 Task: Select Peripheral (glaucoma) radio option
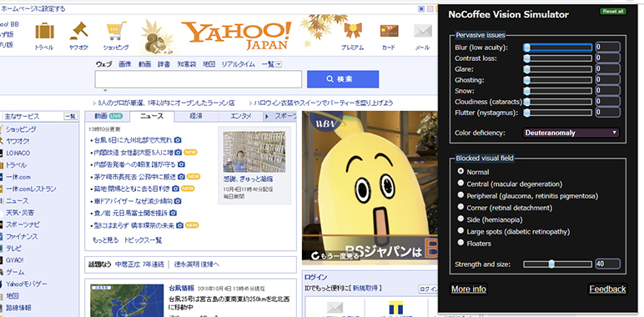pyautogui.click(x=460, y=194)
